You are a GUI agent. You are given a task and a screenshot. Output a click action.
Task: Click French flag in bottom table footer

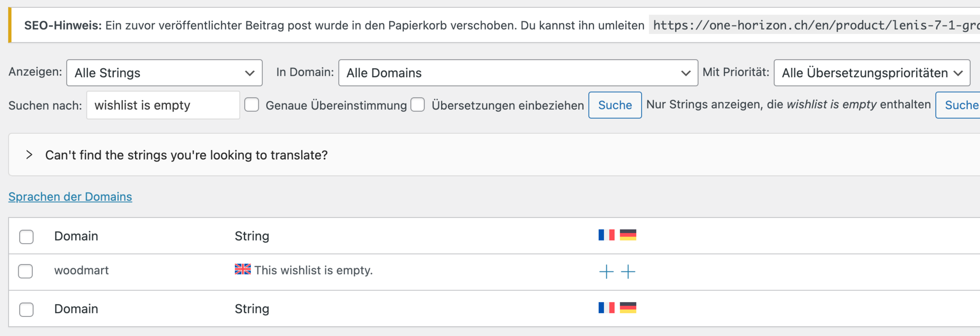pyautogui.click(x=606, y=308)
